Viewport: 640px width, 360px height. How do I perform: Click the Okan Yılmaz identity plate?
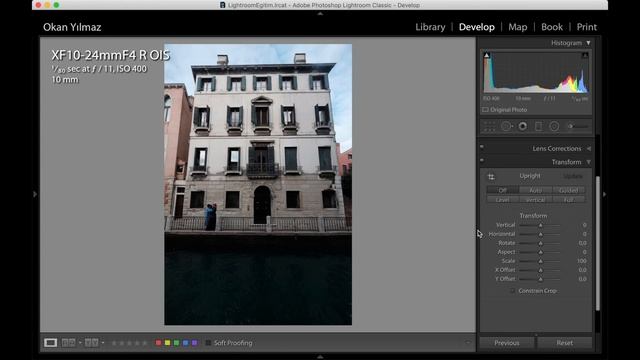click(72, 27)
